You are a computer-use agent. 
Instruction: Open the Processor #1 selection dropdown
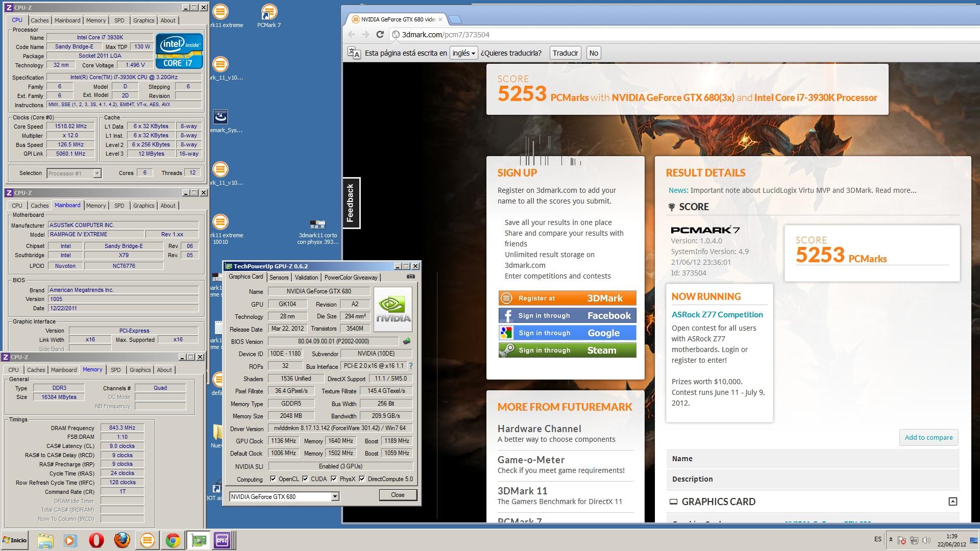97,173
